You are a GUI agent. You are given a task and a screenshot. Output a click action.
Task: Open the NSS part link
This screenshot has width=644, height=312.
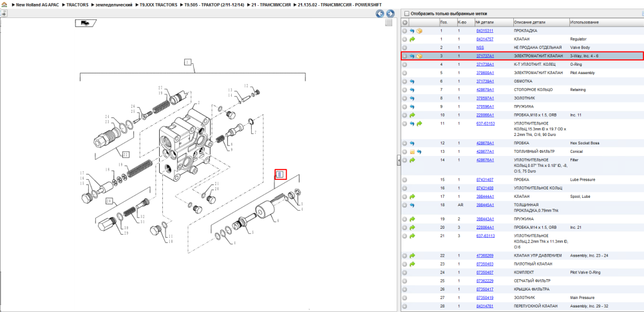480,48
